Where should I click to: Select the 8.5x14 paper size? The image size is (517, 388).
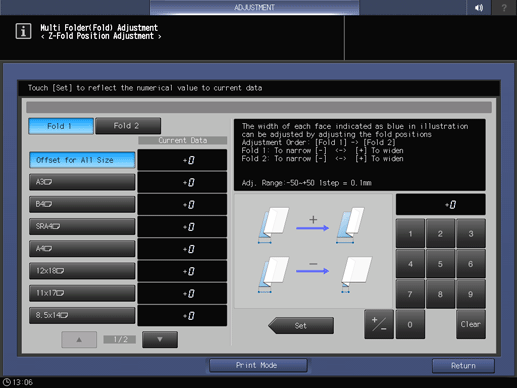82,315
